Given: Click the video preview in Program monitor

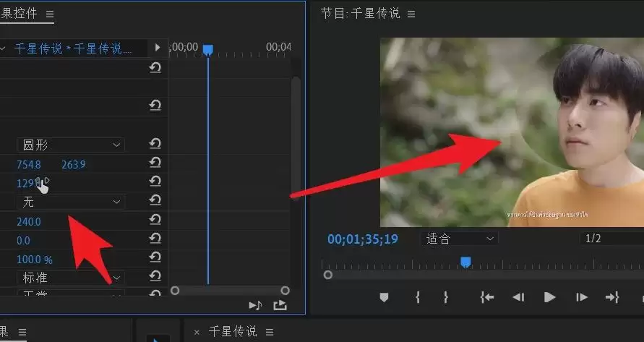Looking at the screenshot, I should tap(512, 132).
